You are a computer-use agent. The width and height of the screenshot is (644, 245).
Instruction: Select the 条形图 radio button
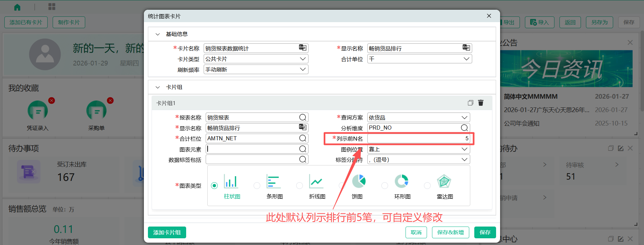click(x=257, y=186)
